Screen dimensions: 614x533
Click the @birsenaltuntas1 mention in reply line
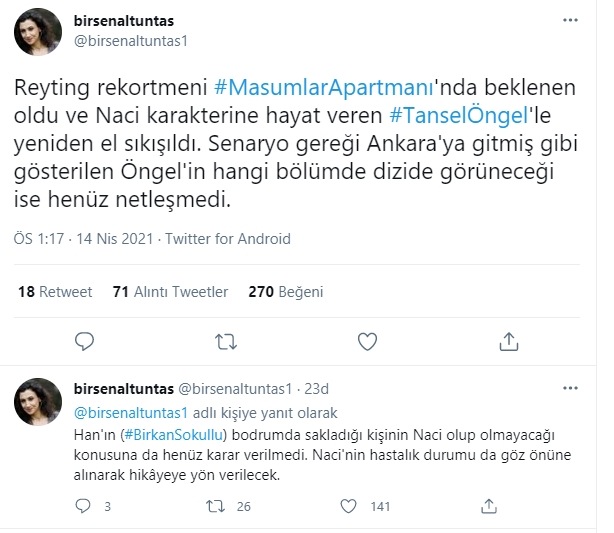pyautogui.click(x=131, y=412)
